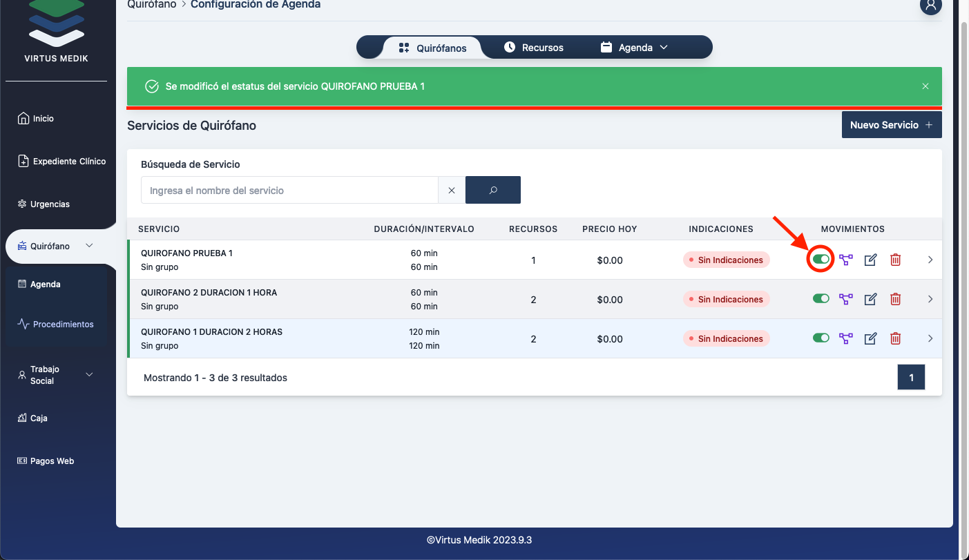
Task: Disable the QUIROFANO 2 DURACION 1 HORA service
Action: tap(821, 299)
